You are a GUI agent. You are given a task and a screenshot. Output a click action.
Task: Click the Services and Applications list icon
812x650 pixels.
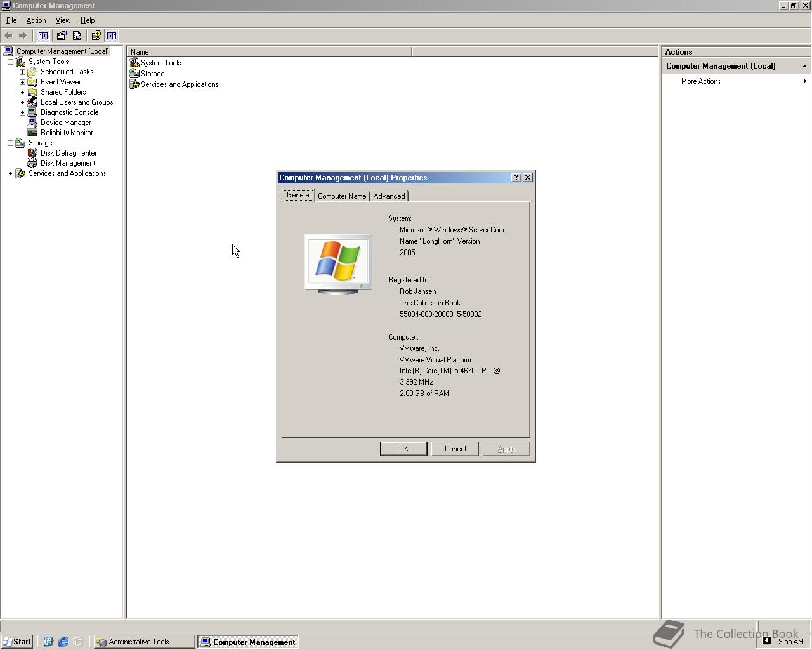tap(134, 84)
